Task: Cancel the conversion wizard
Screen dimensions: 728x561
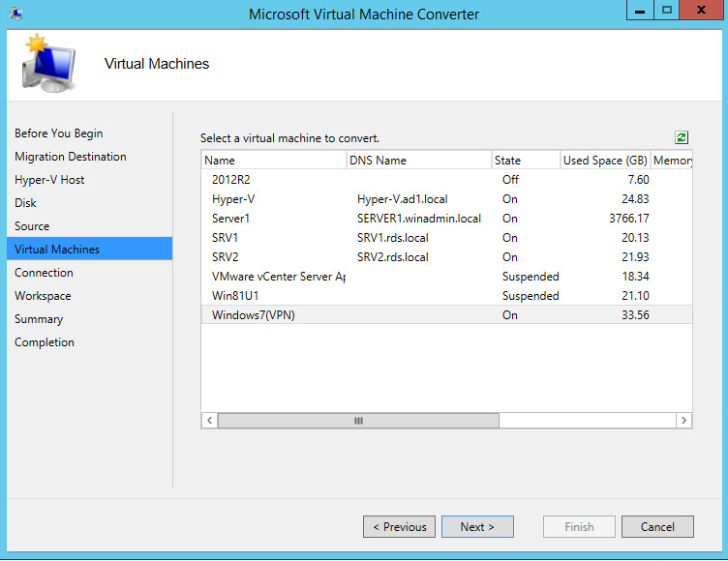Action: click(x=657, y=526)
